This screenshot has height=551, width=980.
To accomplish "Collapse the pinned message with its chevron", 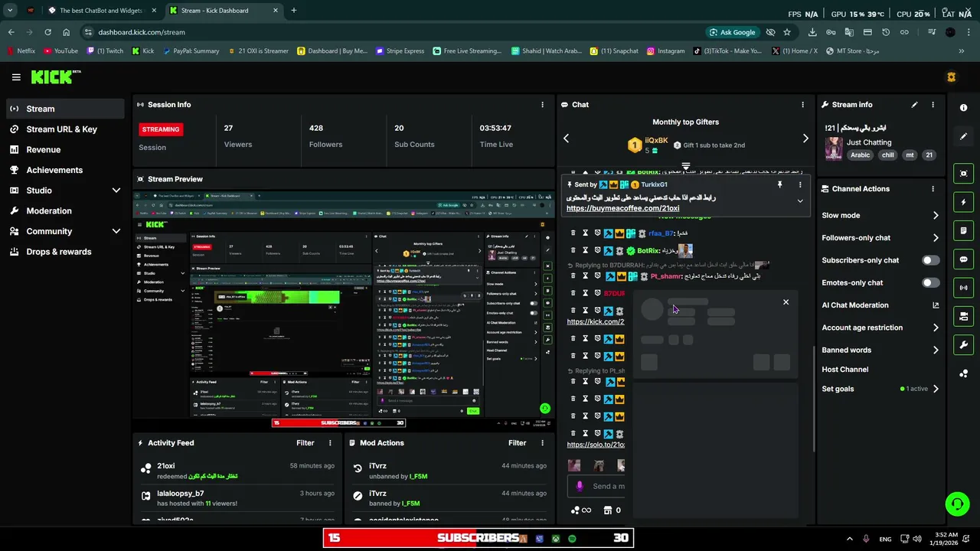I will [800, 201].
